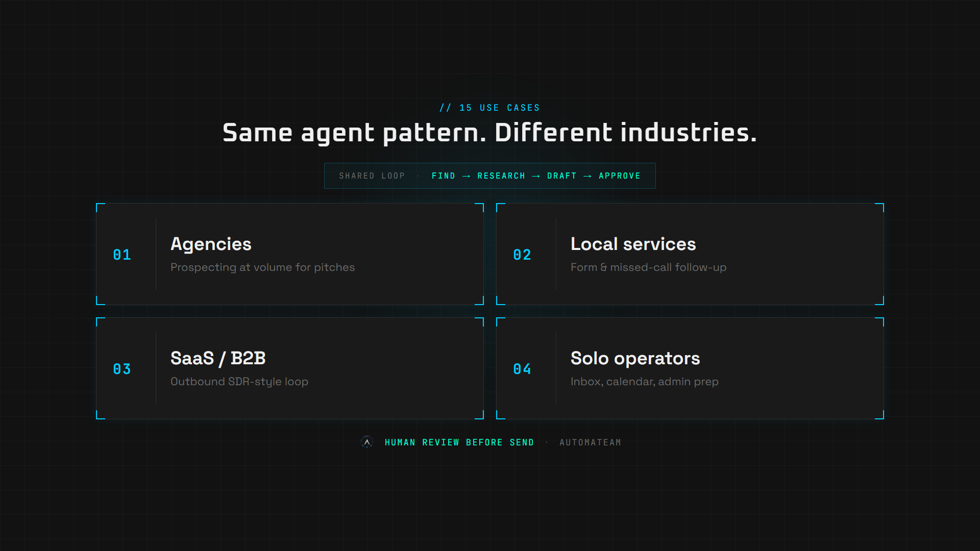980x551 pixels.
Task: Click the number 04 on the Solo operators card
Action: coord(522,369)
